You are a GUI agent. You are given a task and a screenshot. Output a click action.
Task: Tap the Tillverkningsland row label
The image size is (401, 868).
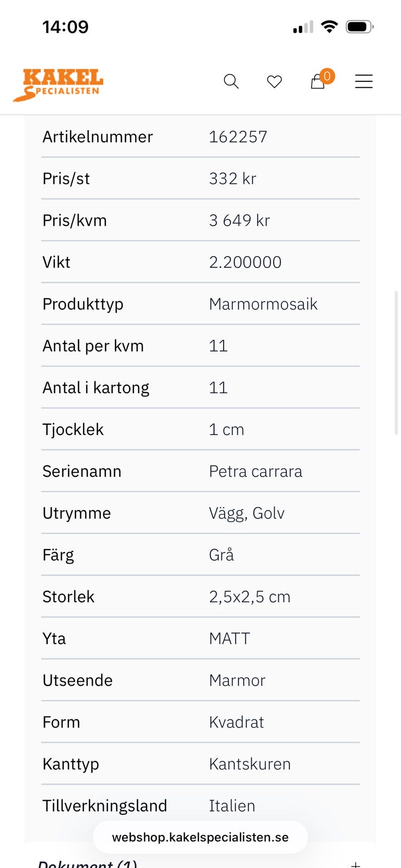pyautogui.click(x=105, y=806)
